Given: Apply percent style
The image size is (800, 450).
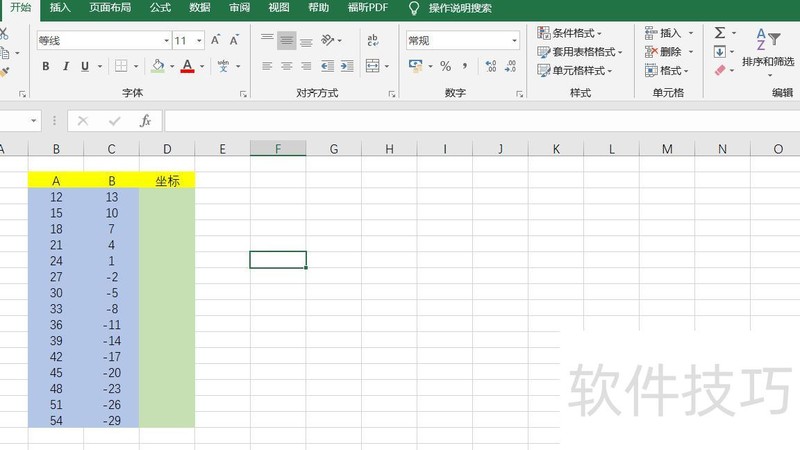Looking at the screenshot, I should [x=445, y=66].
